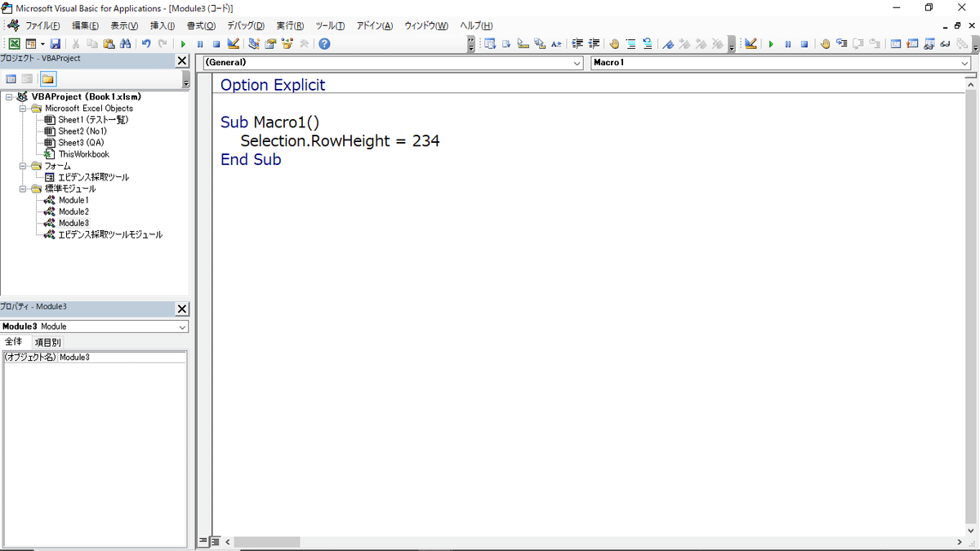Image resolution: width=980 pixels, height=551 pixels.
Task: Toggle Design Mode on the Debug toolbar
Action: tap(751, 44)
